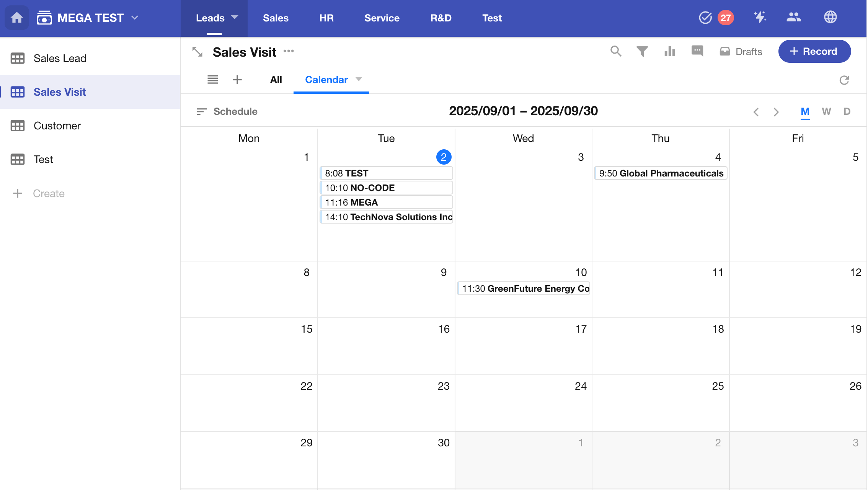
Task: Click the + Record button
Action: [814, 51]
